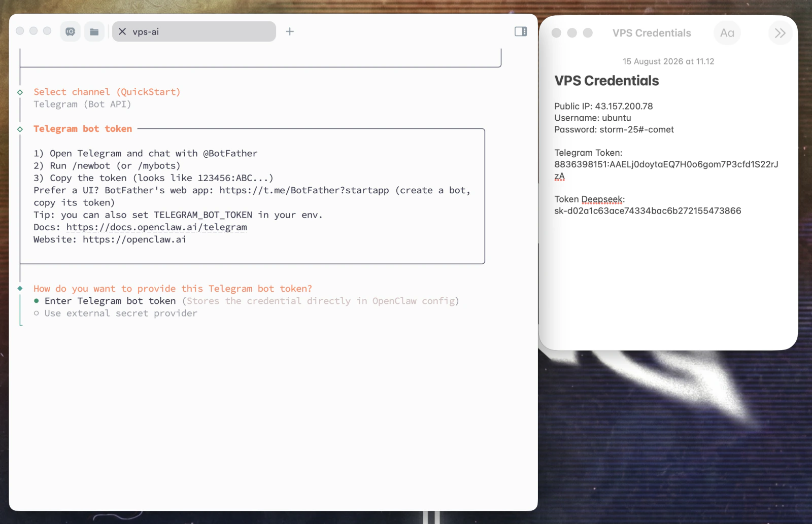Screen dimensions: 812x524
Task: Select Use external secret provider option
Action: (116, 313)
